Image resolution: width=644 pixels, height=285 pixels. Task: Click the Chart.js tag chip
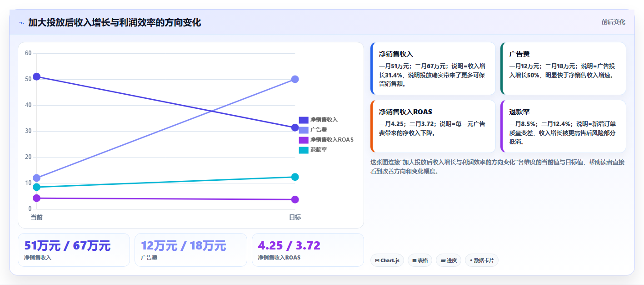pyautogui.click(x=387, y=260)
